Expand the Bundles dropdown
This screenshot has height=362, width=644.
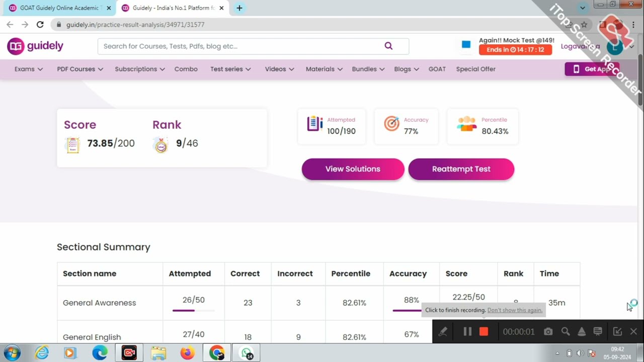[x=368, y=69]
